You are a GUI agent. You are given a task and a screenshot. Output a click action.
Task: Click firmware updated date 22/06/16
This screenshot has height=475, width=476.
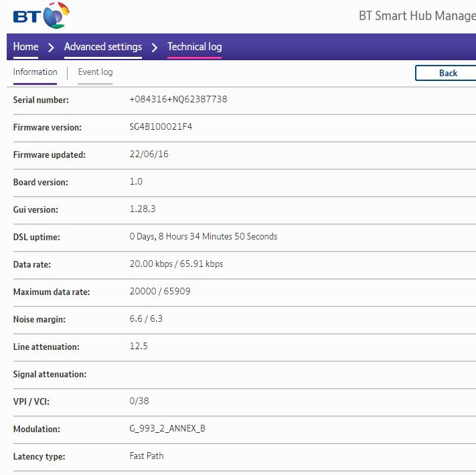click(149, 154)
